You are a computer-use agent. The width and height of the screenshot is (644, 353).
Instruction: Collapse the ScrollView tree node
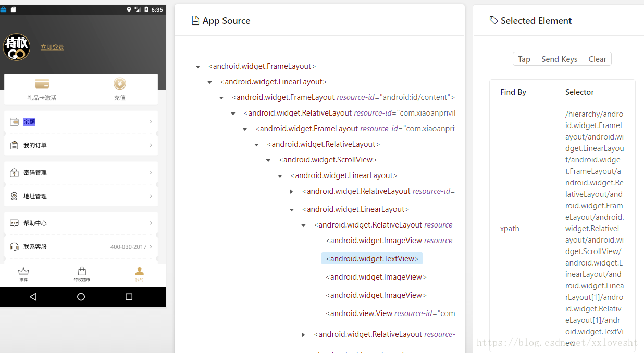coord(268,160)
